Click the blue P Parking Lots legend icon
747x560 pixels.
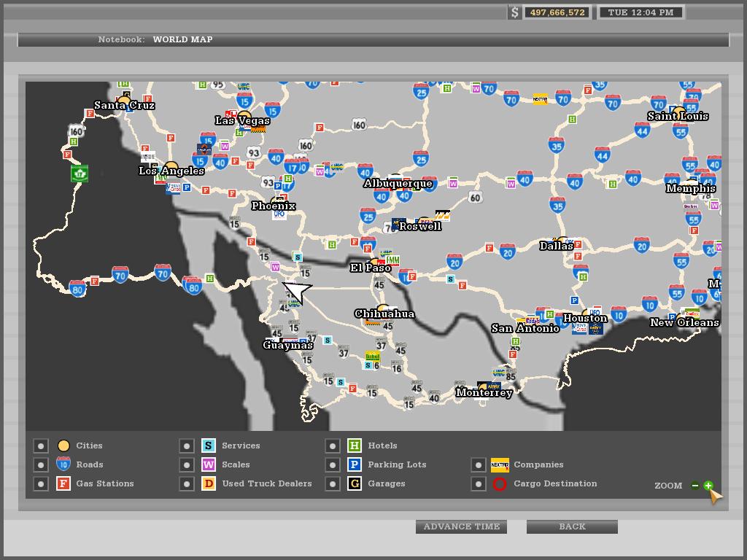click(355, 464)
